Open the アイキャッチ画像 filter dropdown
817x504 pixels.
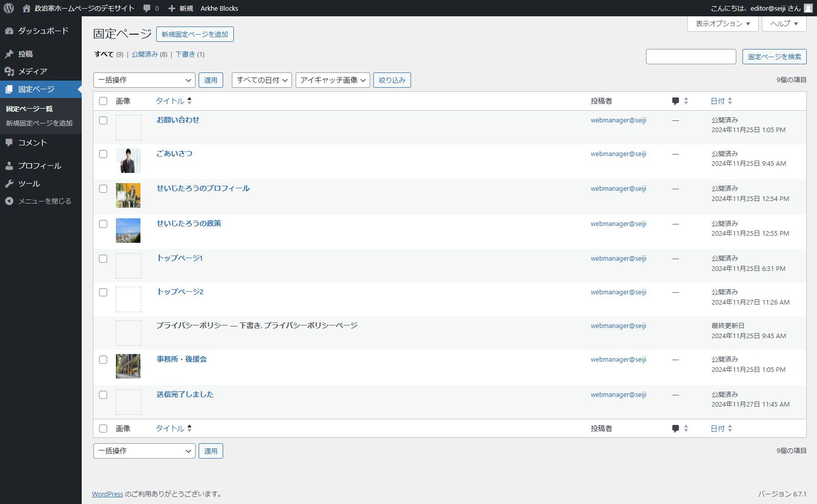pos(333,80)
